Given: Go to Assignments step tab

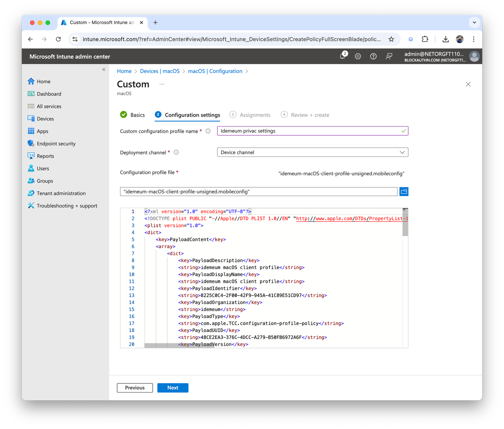Looking at the screenshot, I should pos(250,115).
